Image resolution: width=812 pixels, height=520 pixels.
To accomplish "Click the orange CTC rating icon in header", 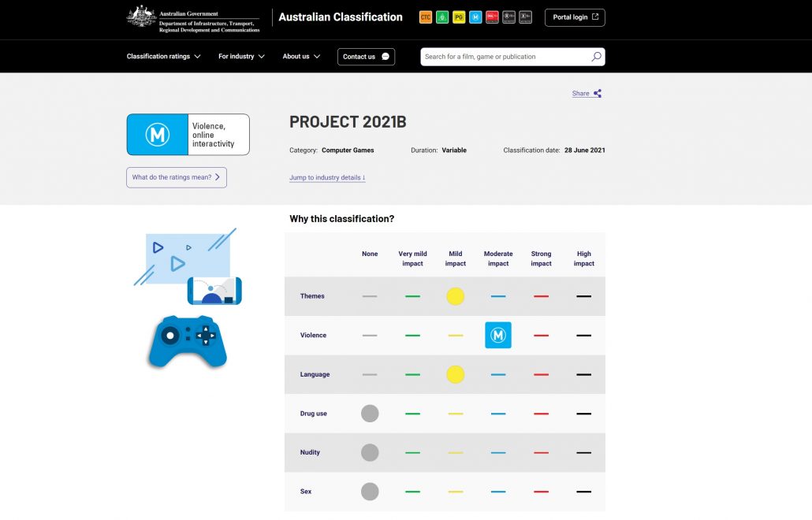I will [426, 17].
